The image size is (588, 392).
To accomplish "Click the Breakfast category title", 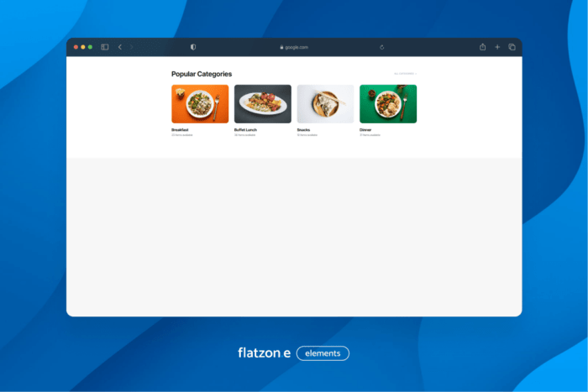I will 180,130.
